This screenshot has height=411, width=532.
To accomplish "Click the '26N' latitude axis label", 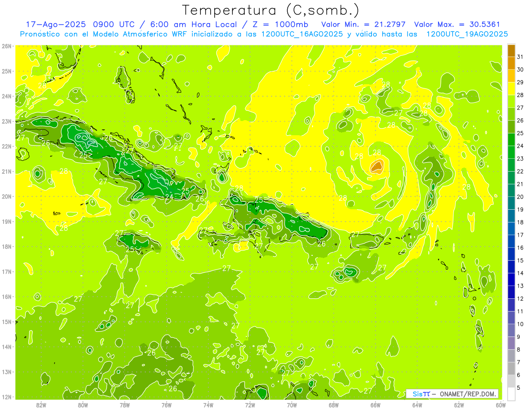I will [6, 46].
